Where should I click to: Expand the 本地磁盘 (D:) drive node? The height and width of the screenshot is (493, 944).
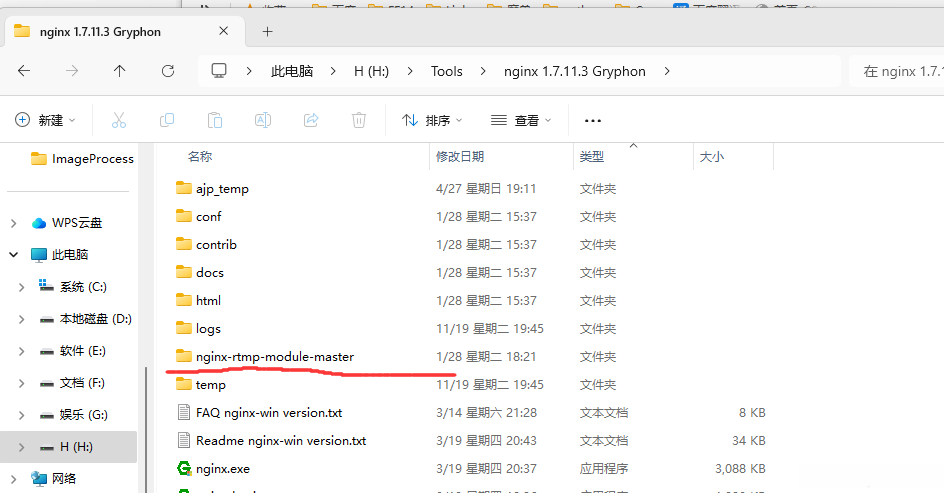[22, 319]
